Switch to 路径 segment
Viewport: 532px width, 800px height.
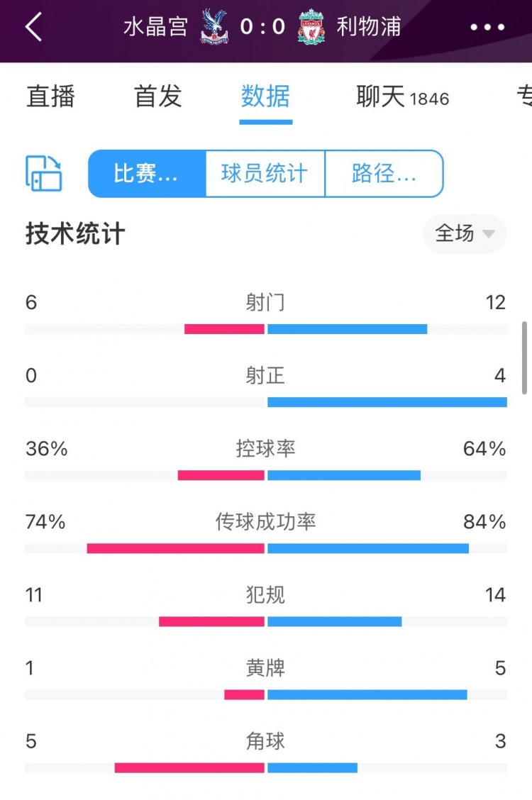point(384,173)
